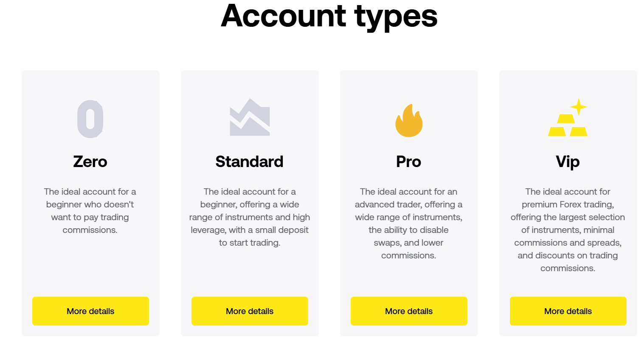The height and width of the screenshot is (343, 644).
Task: Click the Pro account description text
Action: (409, 224)
